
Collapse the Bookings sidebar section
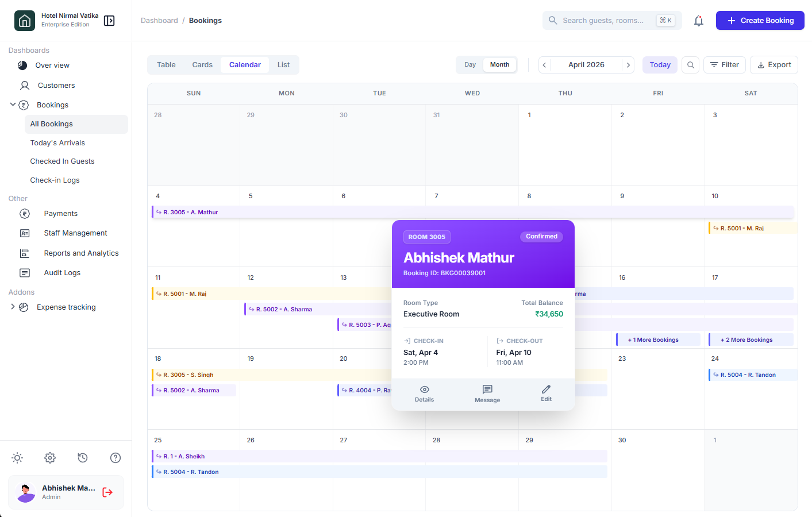tap(13, 105)
